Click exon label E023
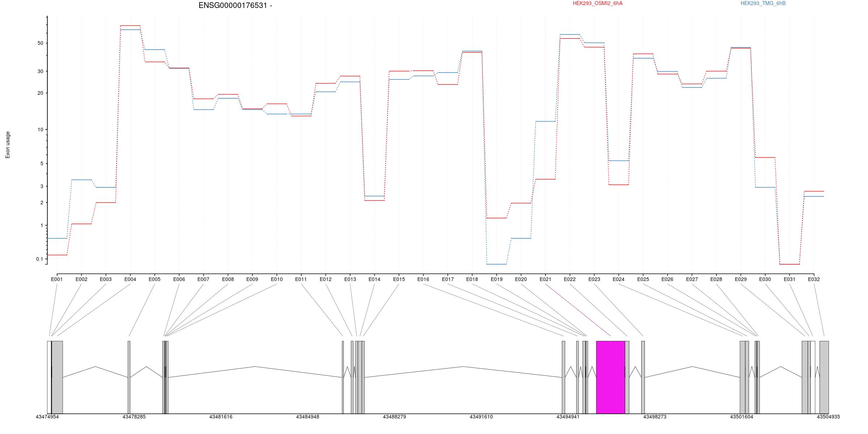Screen dimensions: 868x434 point(594,279)
